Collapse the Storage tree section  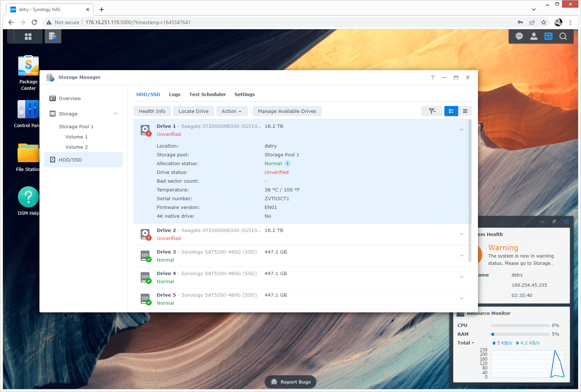(115, 114)
